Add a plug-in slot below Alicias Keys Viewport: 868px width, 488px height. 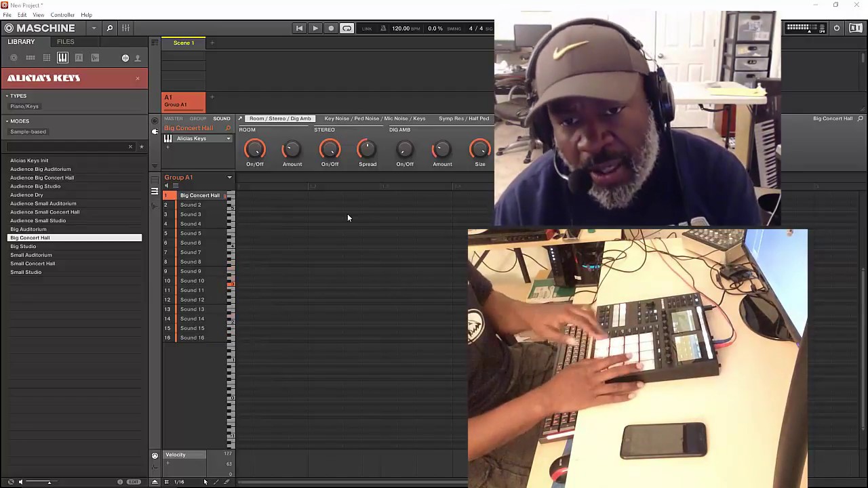pos(167,147)
